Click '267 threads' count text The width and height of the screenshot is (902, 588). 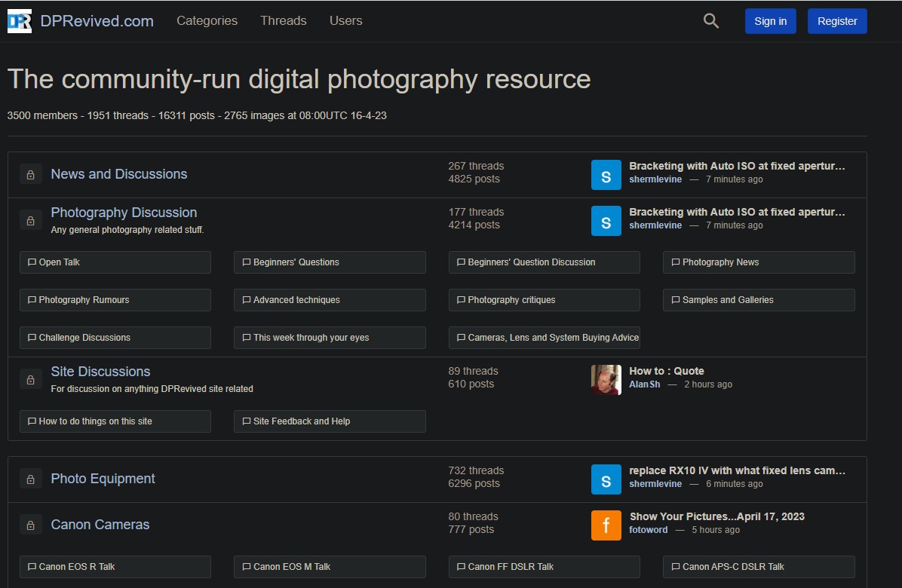click(476, 166)
